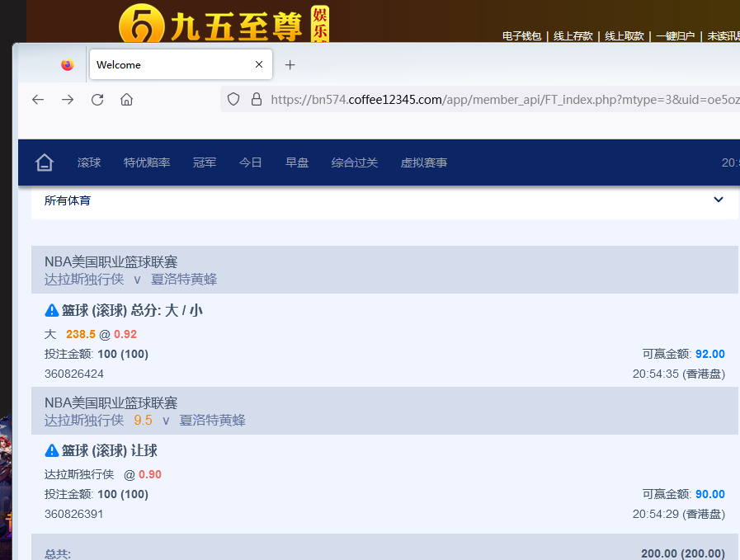The image size is (740, 560).
Task: Click 线上存款 link in background window
Action: 573,36
